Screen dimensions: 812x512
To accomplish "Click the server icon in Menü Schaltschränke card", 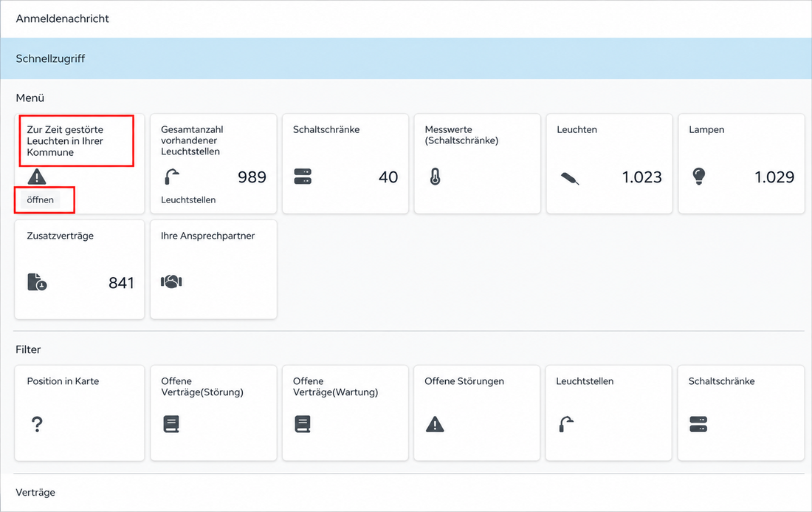I will click(303, 176).
